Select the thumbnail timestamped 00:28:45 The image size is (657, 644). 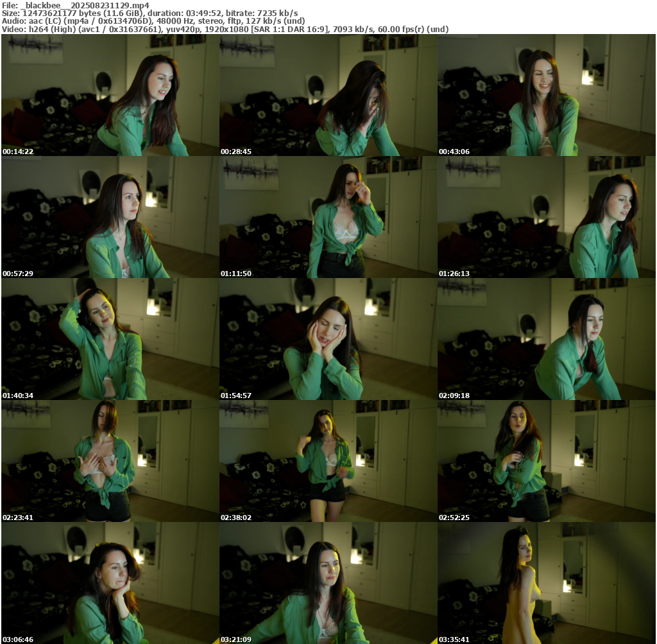(x=328, y=95)
